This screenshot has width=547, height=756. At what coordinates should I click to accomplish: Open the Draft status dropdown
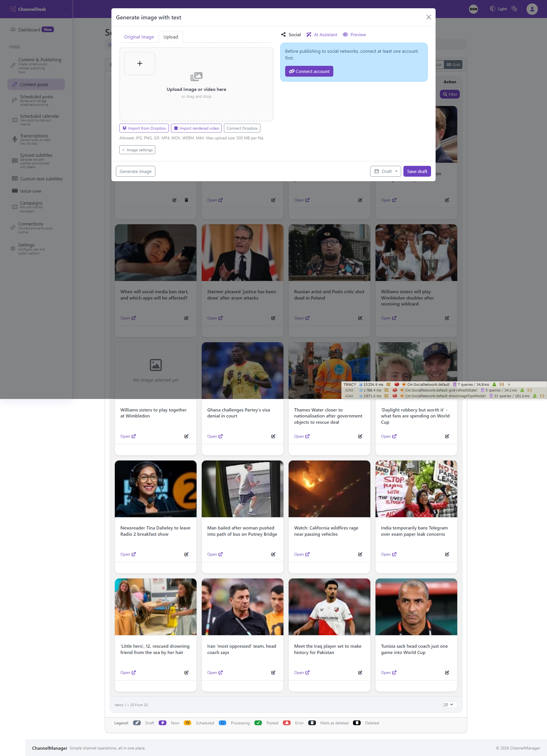pyautogui.click(x=385, y=171)
